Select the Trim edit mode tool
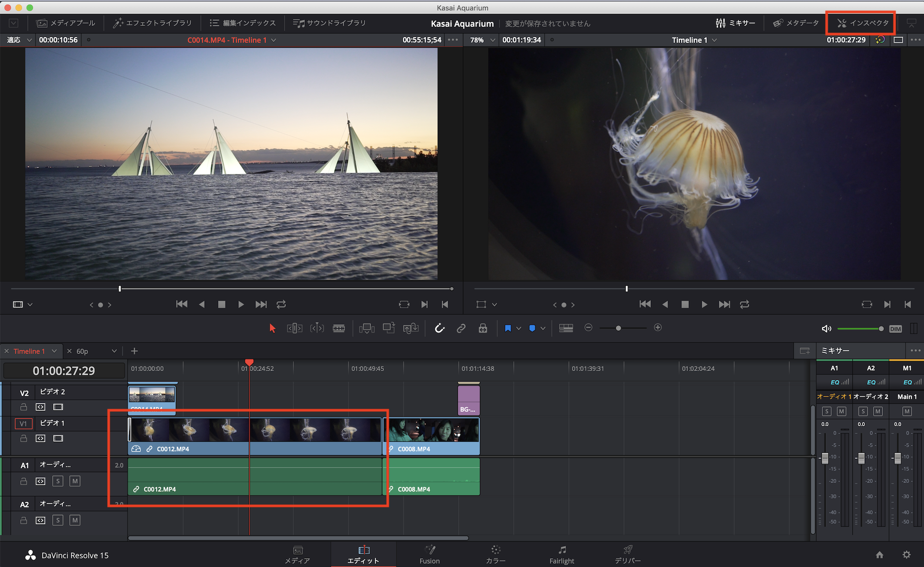Viewport: 924px width, 567px height. point(294,328)
